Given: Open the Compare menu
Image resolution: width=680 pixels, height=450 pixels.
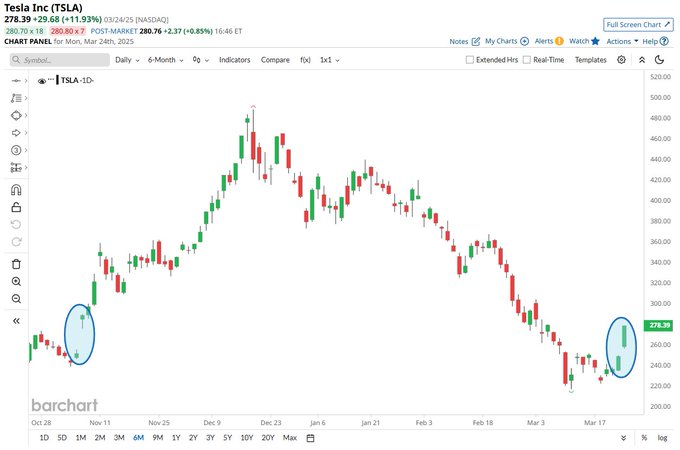Looking at the screenshot, I should (275, 60).
